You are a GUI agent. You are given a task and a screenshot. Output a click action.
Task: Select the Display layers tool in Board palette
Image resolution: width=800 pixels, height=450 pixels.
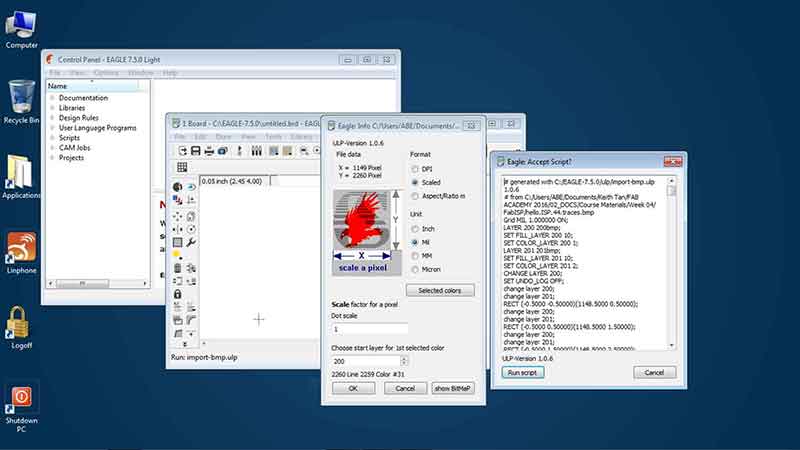(177, 200)
